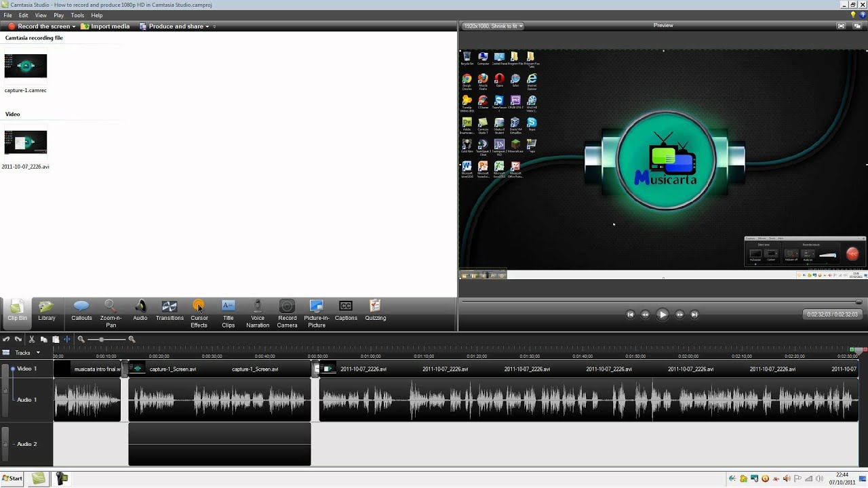The height and width of the screenshot is (488, 868).
Task: Click the timeline Paste icon
Action: 56,339
